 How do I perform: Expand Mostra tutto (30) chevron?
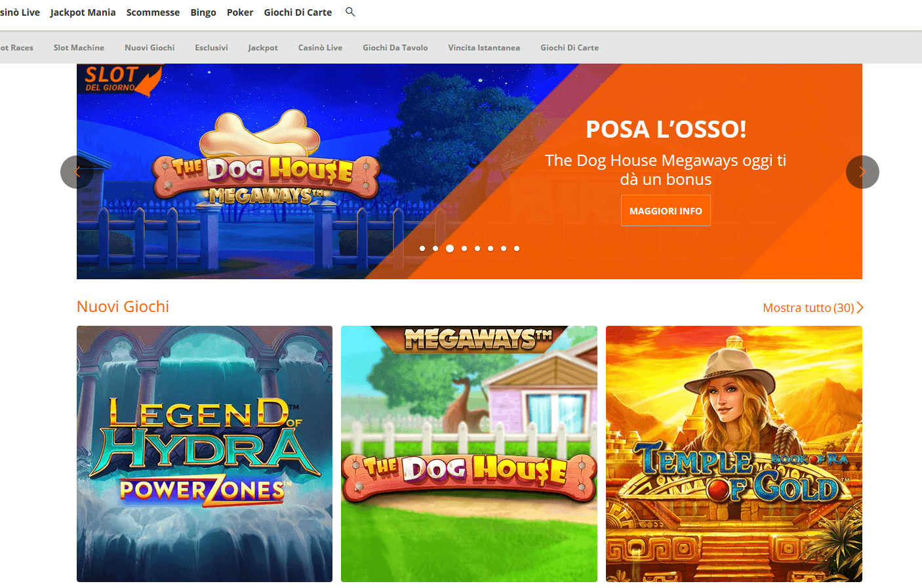coord(860,307)
